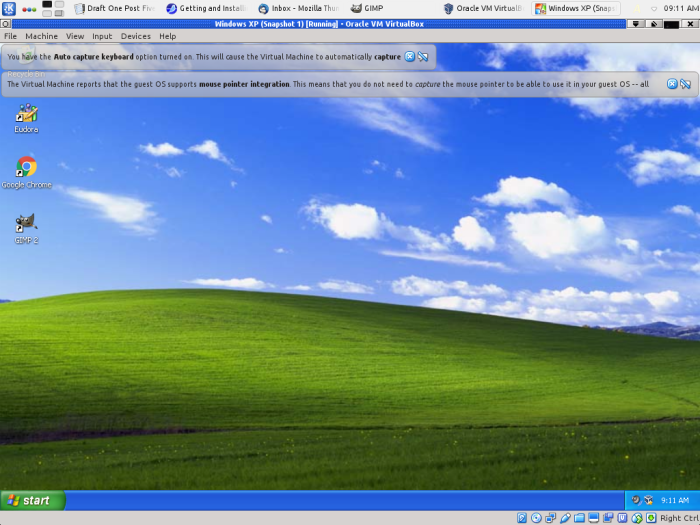Click the shared folders status icon
This screenshot has width=700, height=525.
579,518
